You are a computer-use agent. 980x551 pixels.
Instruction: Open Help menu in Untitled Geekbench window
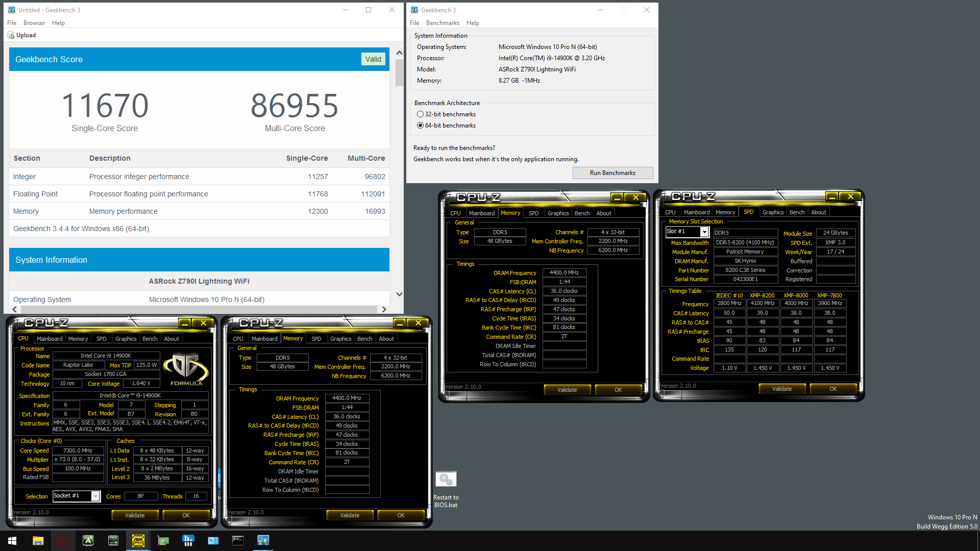[x=58, y=23]
